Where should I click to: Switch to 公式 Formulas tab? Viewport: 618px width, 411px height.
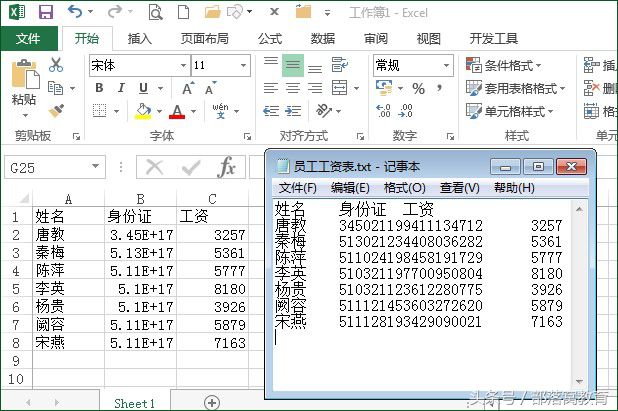pyautogui.click(x=270, y=39)
